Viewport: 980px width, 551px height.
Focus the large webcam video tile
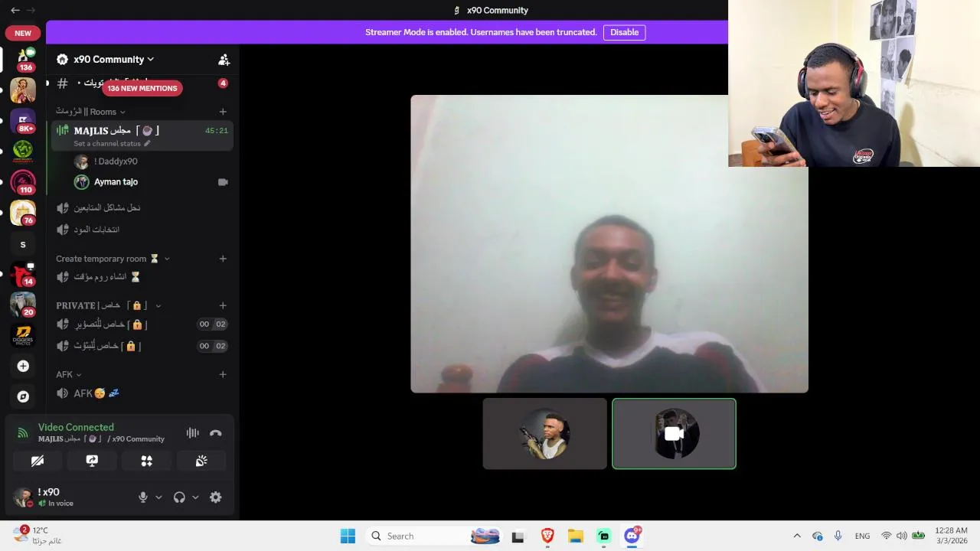609,244
